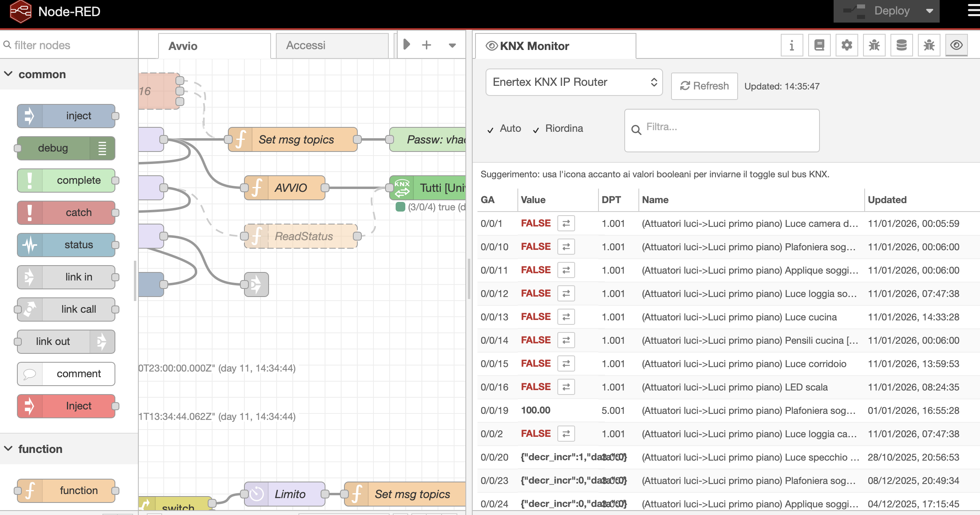Viewport: 980px width, 515px height.
Task: Toggle the Riordina checkbox
Action: [x=536, y=130]
